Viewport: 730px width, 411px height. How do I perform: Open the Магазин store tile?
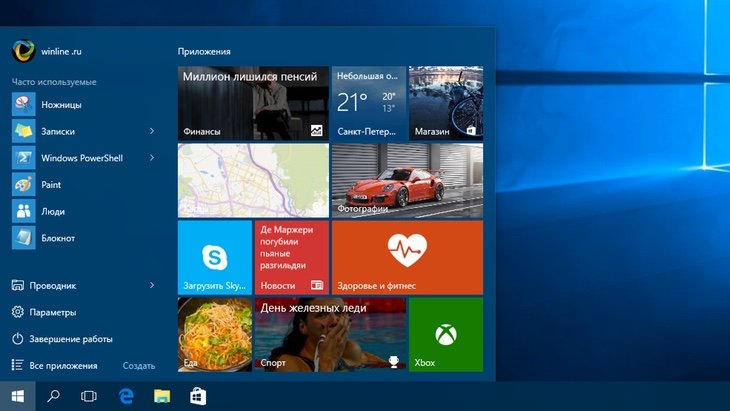[446, 103]
